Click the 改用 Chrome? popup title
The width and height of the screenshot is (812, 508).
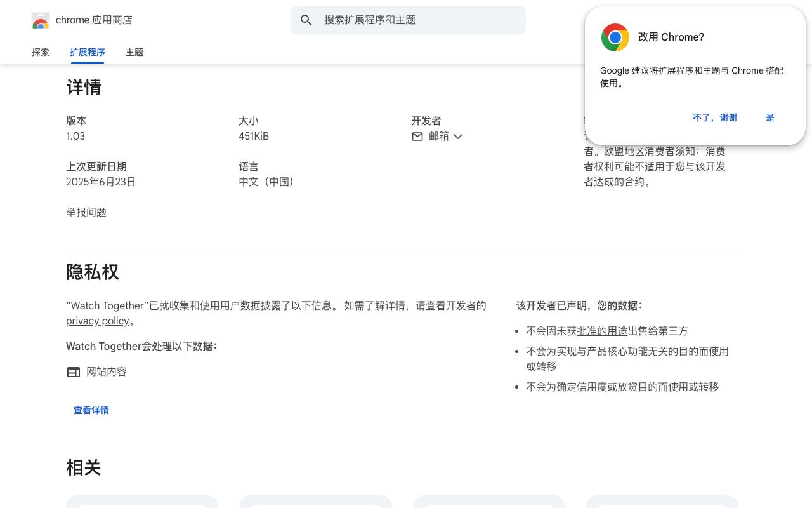[x=671, y=37]
